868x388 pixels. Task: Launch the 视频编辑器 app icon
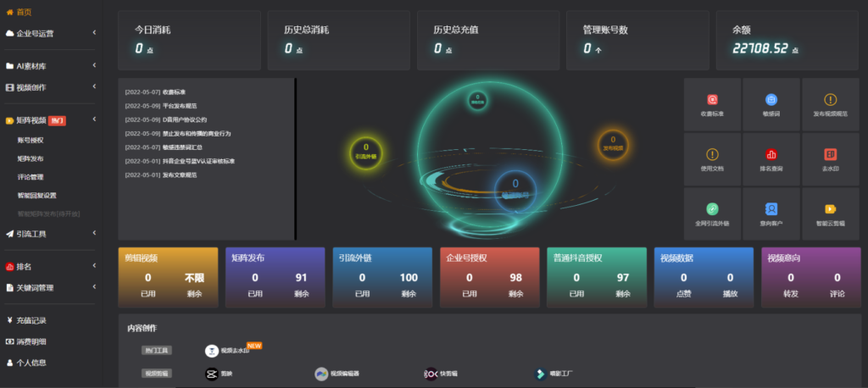tap(321, 374)
